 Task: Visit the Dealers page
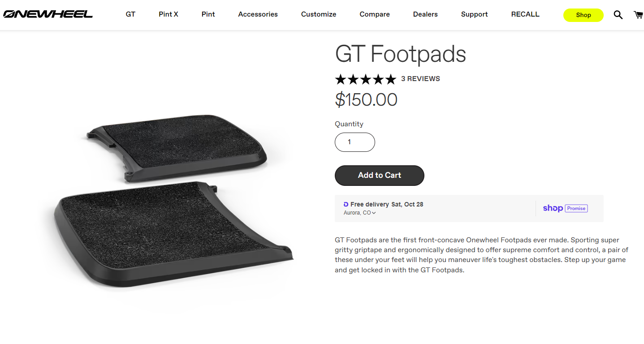(425, 14)
